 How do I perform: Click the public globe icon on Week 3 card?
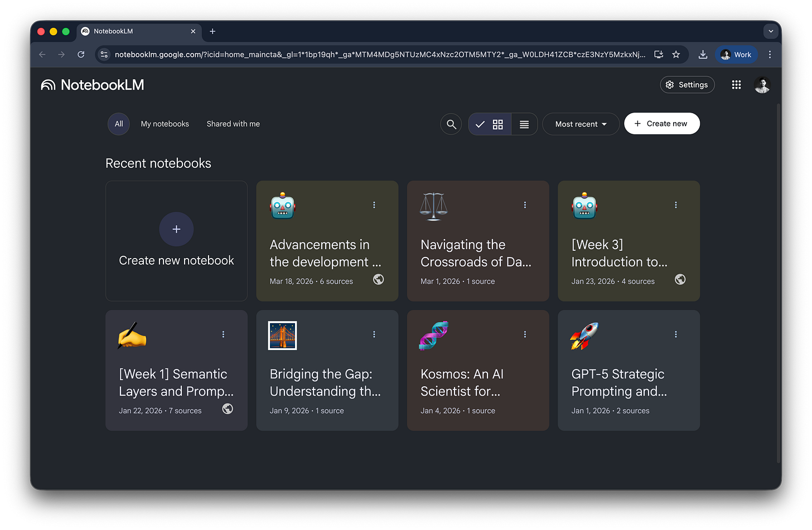coord(680,279)
